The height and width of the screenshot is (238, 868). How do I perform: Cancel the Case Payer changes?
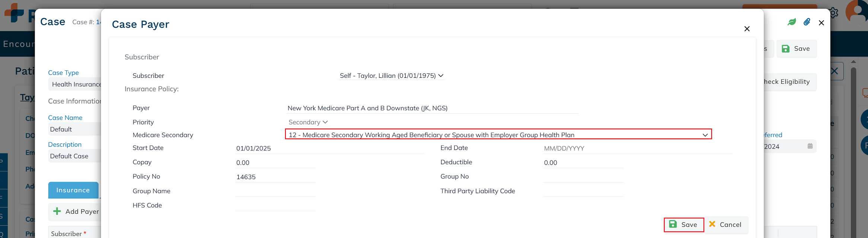725,225
